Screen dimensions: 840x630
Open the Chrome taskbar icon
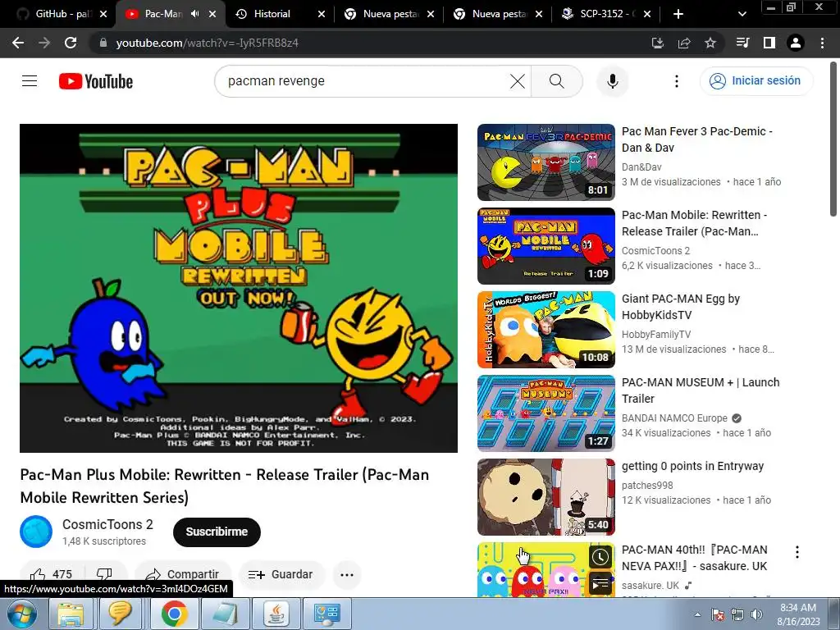(174, 614)
